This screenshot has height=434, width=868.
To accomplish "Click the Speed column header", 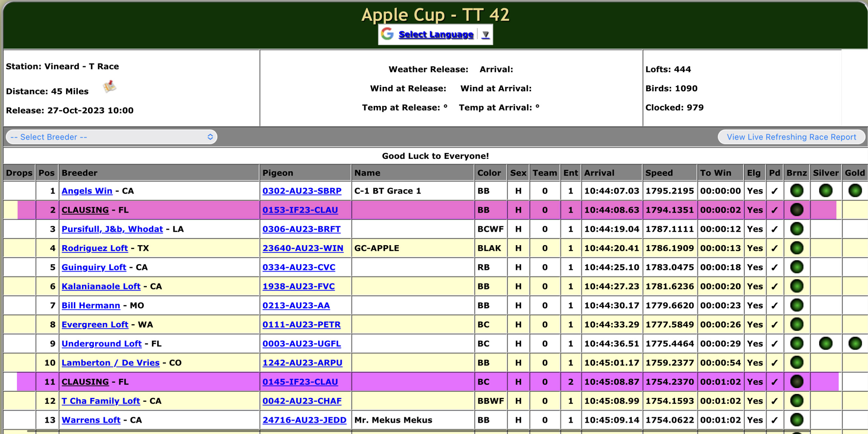I will (x=659, y=173).
